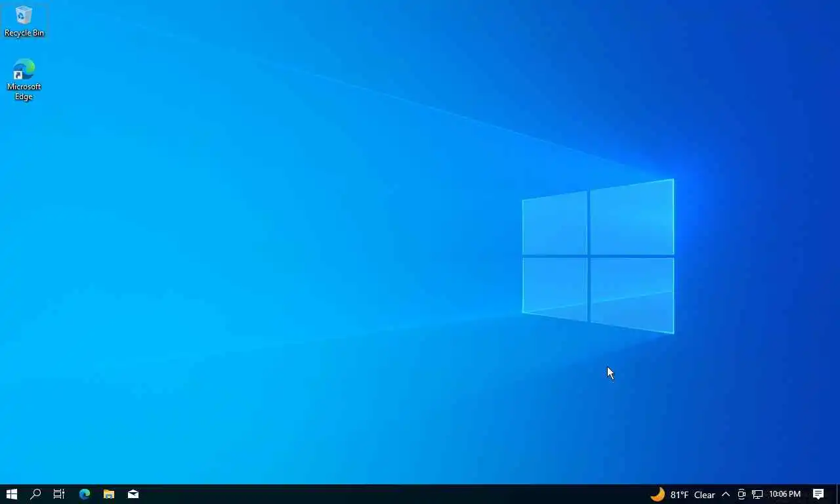This screenshot has height=504, width=840.
Task: Select the Microsoft Edge desktop shortcut
Action: [24, 80]
